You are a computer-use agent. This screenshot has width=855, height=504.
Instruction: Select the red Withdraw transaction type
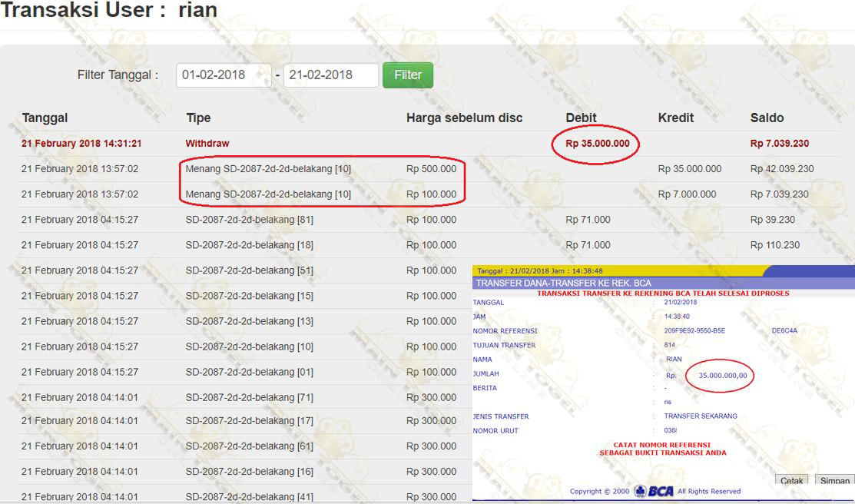click(x=207, y=144)
